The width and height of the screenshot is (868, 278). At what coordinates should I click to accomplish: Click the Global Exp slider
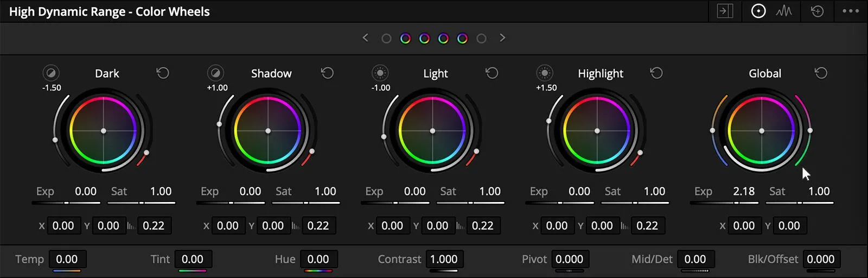pos(724,203)
